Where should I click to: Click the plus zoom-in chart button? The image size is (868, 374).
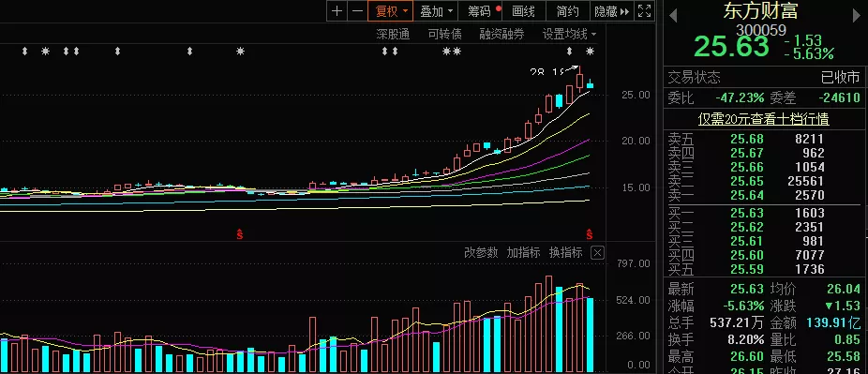click(x=337, y=11)
